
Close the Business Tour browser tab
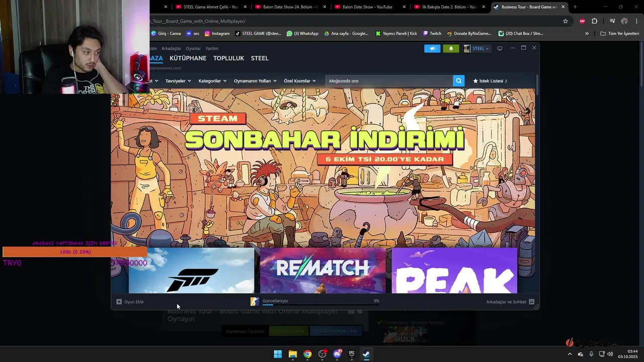point(563,7)
